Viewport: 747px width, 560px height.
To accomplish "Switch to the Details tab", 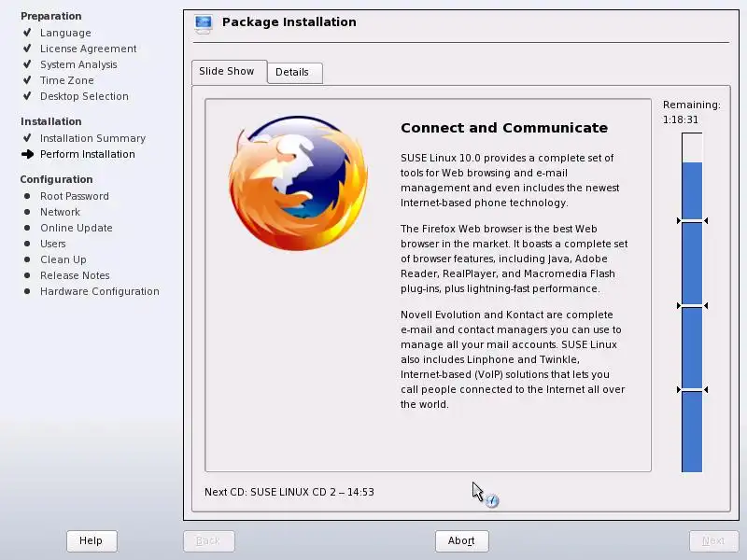I will [294, 73].
